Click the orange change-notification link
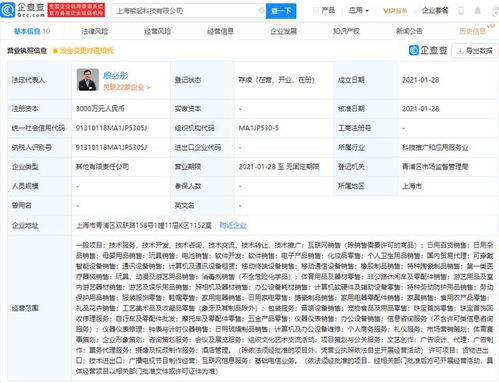The height and width of the screenshot is (383, 499). click(84, 51)
